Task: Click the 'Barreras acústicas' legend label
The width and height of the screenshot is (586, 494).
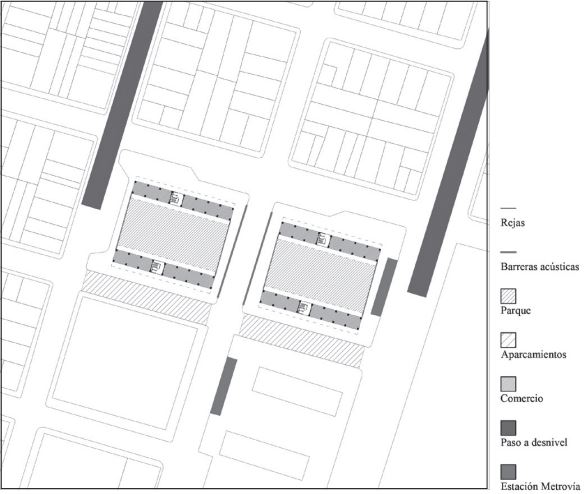Action: tap(540, 266)
